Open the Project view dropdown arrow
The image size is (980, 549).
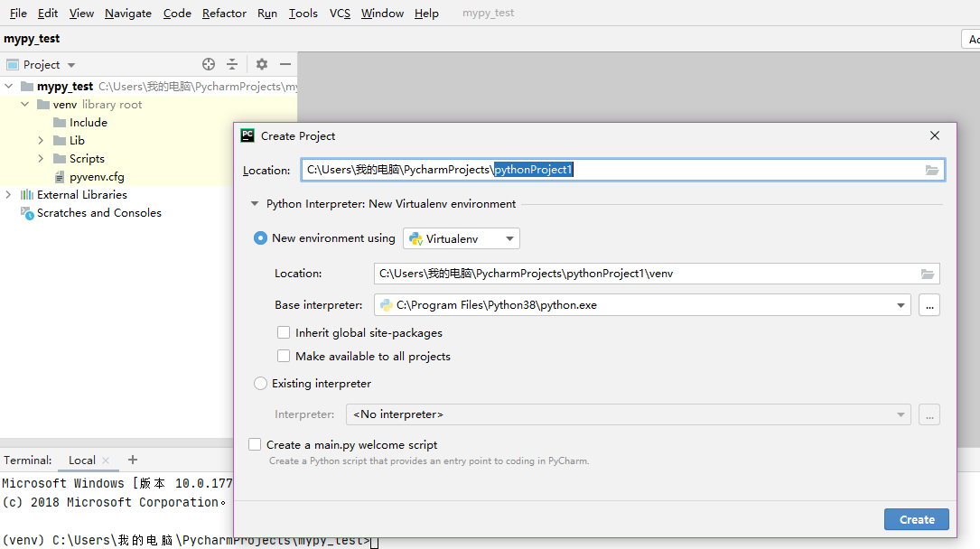pyautogui.click(x=71, y=65)
